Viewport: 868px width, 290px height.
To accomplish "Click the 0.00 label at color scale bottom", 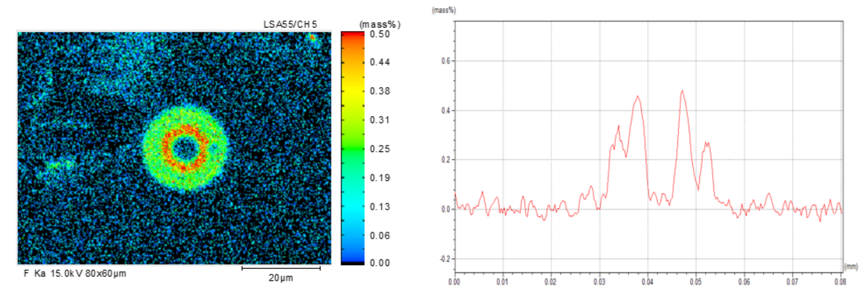I will 379,263.
